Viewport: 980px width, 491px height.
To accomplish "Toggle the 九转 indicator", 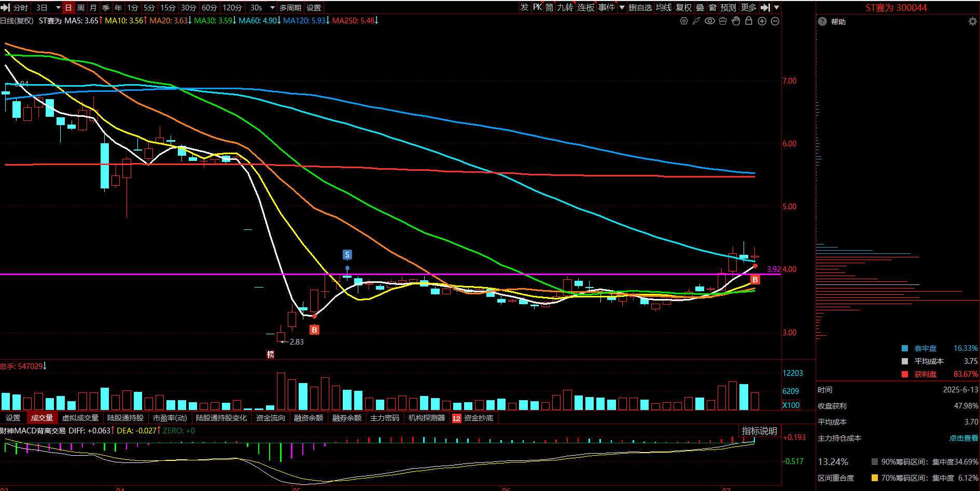I will (565, 7).
